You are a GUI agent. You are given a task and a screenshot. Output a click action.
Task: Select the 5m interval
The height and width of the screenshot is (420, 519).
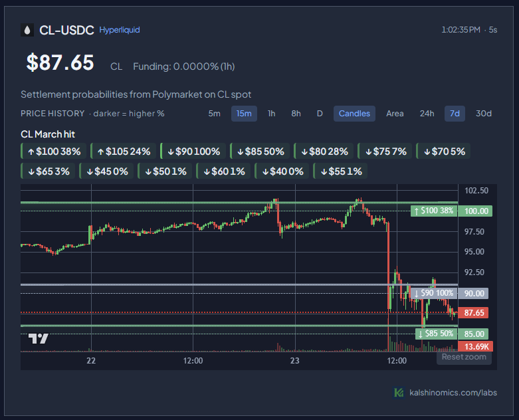point(214,114)
